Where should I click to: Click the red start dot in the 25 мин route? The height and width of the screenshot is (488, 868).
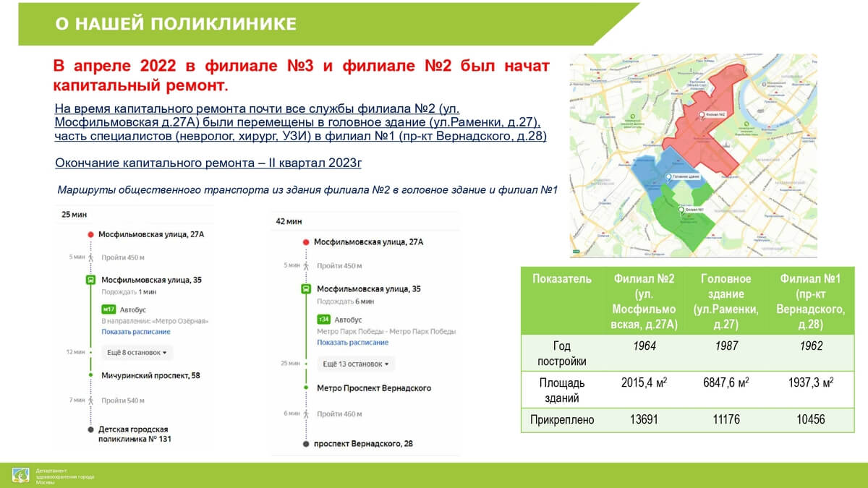click(90, 234)
